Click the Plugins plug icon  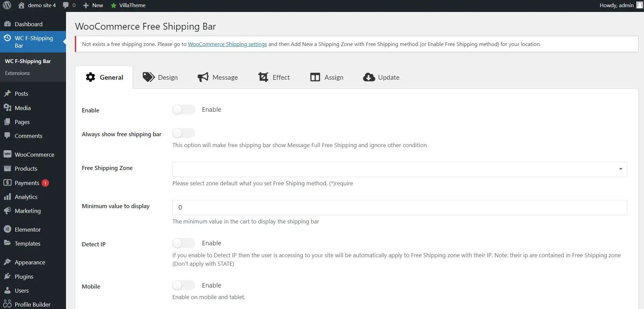coord(7,276)
